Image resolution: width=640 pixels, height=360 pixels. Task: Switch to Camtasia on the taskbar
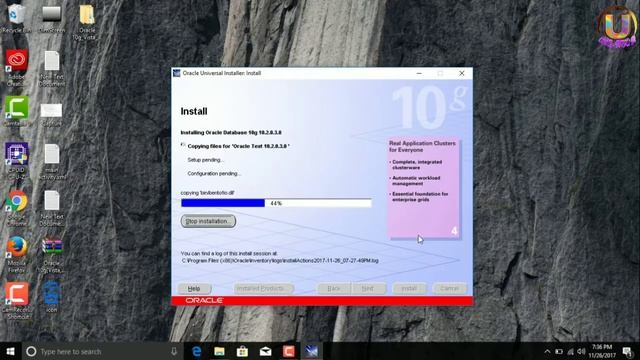[x=289, y=351]
